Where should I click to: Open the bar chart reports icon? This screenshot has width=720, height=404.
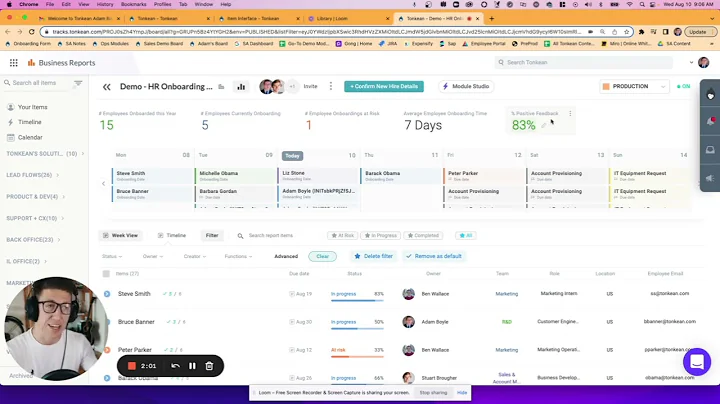click(x=241, y=86)
